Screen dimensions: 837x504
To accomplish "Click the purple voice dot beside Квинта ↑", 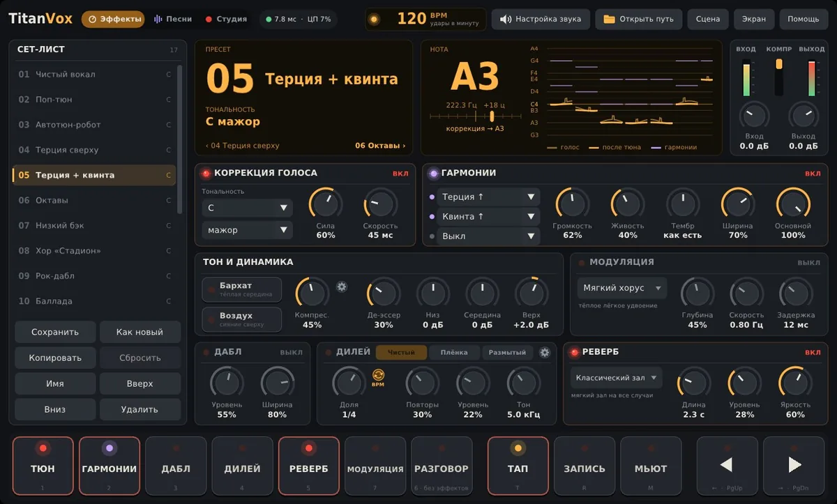I will (432, 217).
